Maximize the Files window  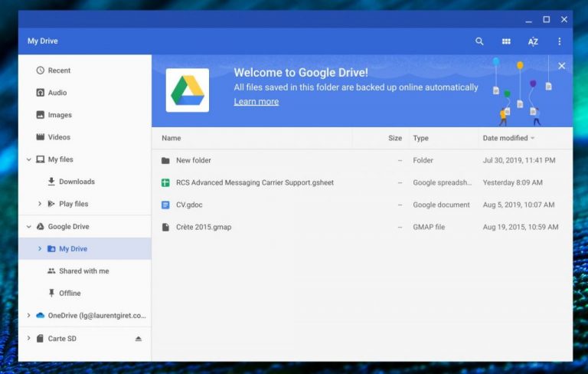(547, 19)
